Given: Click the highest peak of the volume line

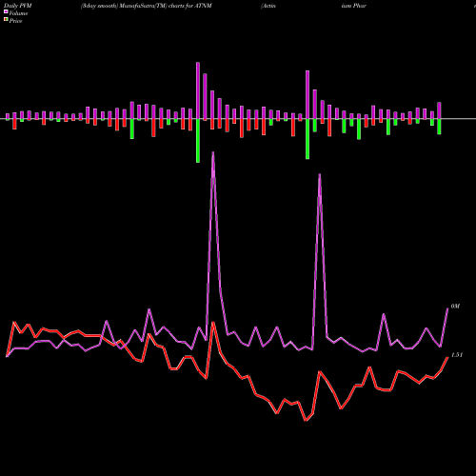Looking at the screenshot, I should [213, 152].
